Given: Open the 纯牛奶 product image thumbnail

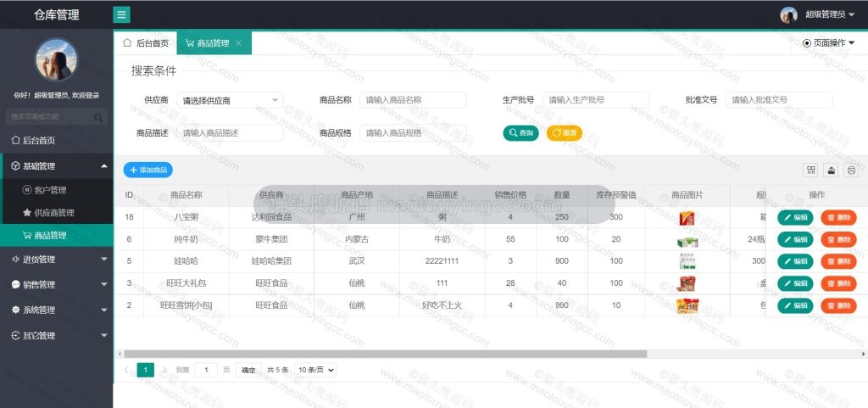Looking at the screenshot, I should 687,242.
